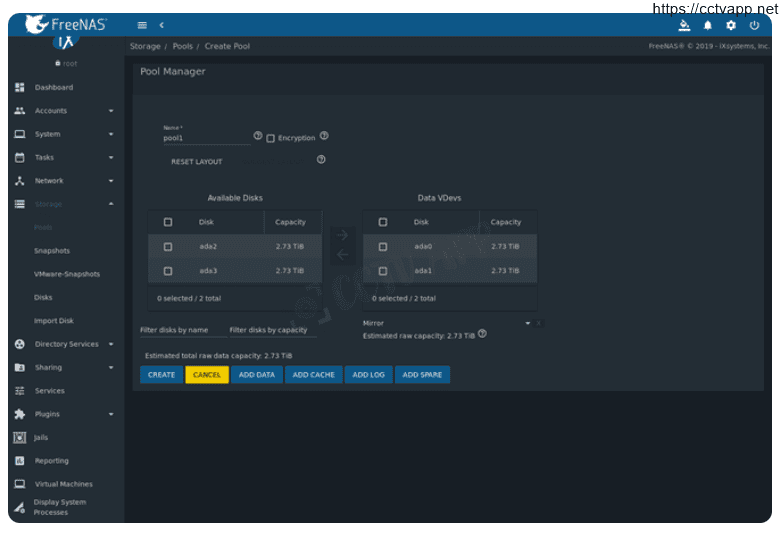Select the ada0 checkbox in Data VDevs
This screenshot has width=781, height=550.
coord(383,247)
